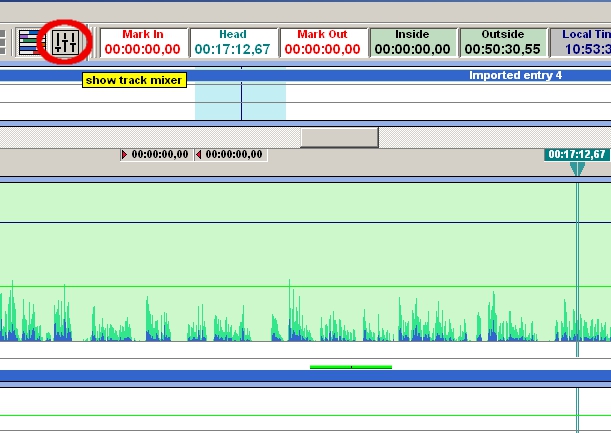
Task: Click the small green bar below the waveform
Action: click(351, 367)
